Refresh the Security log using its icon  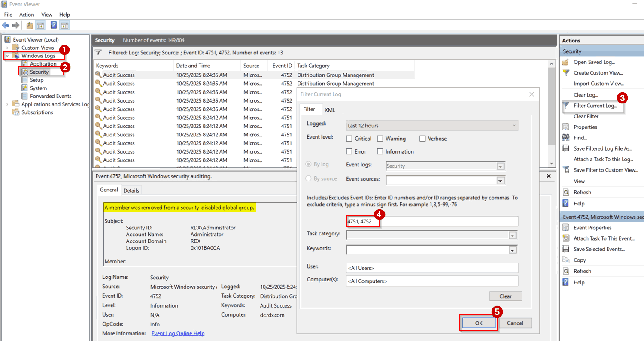567,192
